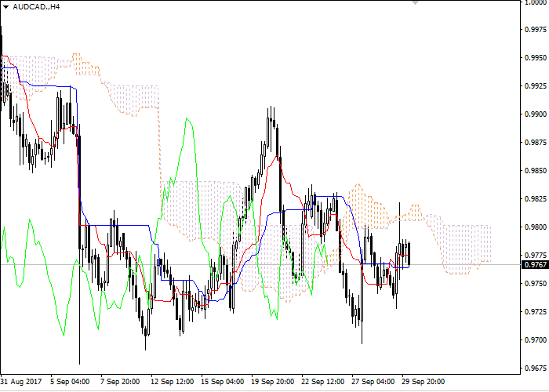The height and width of the screenshot is (392, 549).
Task: Select the 0.9850 price level label
Action: pyautogui.click(x=536, y=171)
